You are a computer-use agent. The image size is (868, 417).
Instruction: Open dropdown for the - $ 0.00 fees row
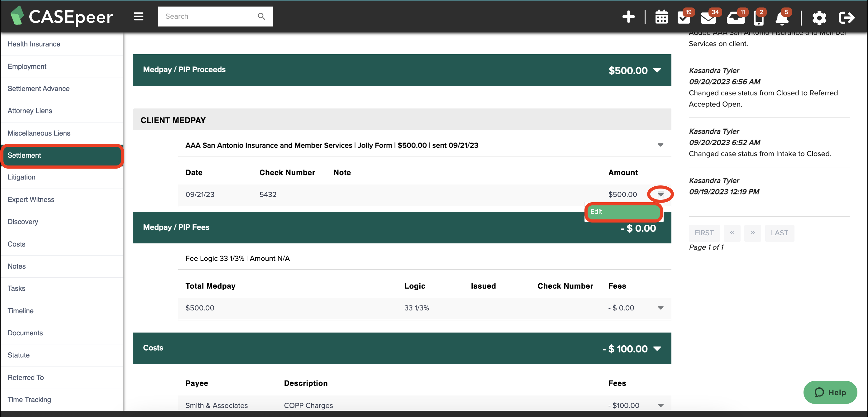(661, 308)
